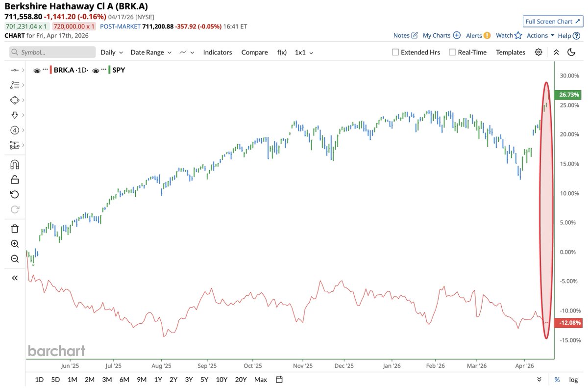
Task: Open the Daily interval dropdown
Action: pos(111,52)
